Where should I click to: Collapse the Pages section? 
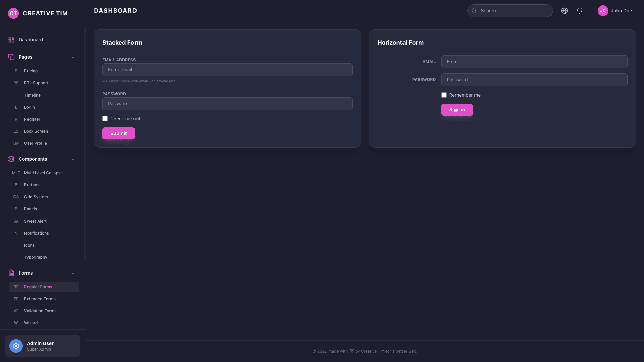coord(73,57)
